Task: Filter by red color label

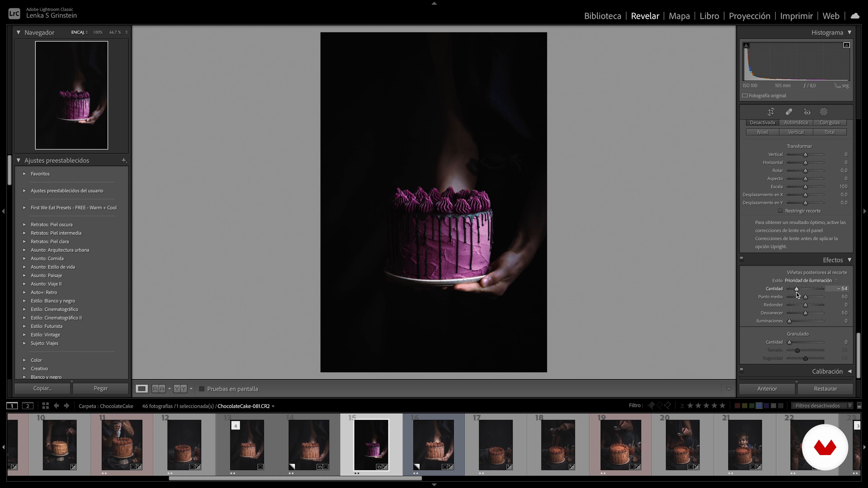Action: 737,406
